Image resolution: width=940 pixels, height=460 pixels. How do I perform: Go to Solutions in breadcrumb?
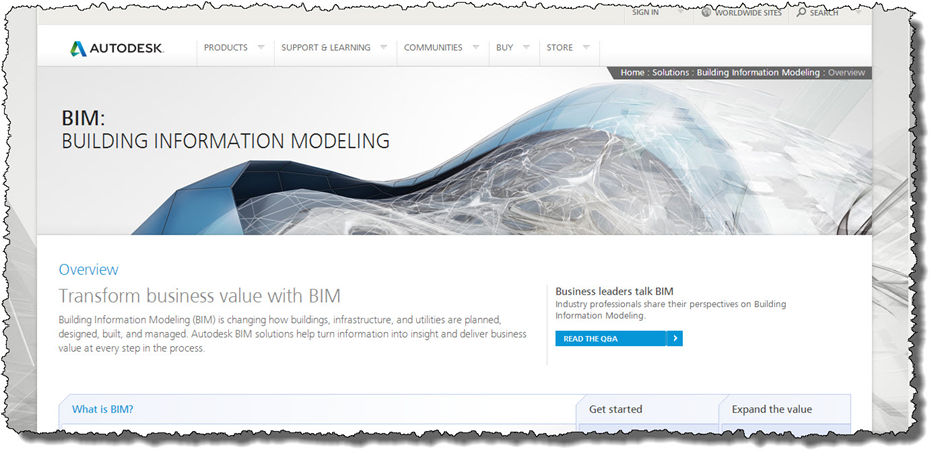(670, 73)
